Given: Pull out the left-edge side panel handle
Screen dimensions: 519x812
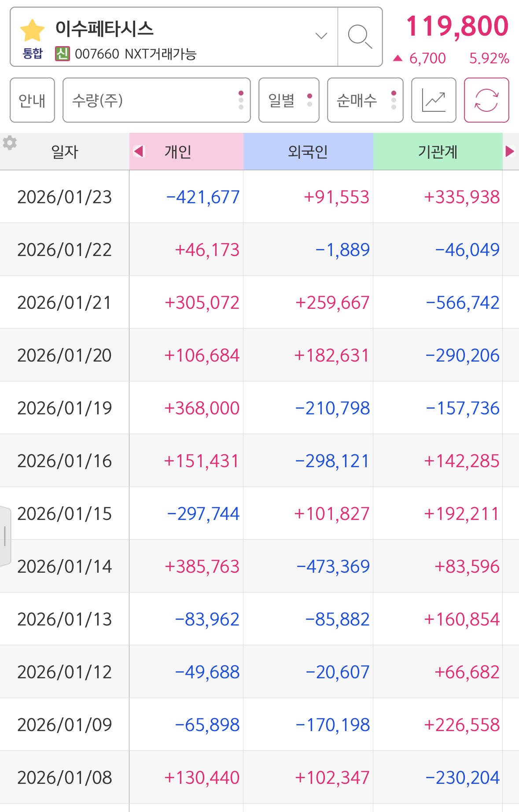Looking at the screenshot, I should (5, 536).
